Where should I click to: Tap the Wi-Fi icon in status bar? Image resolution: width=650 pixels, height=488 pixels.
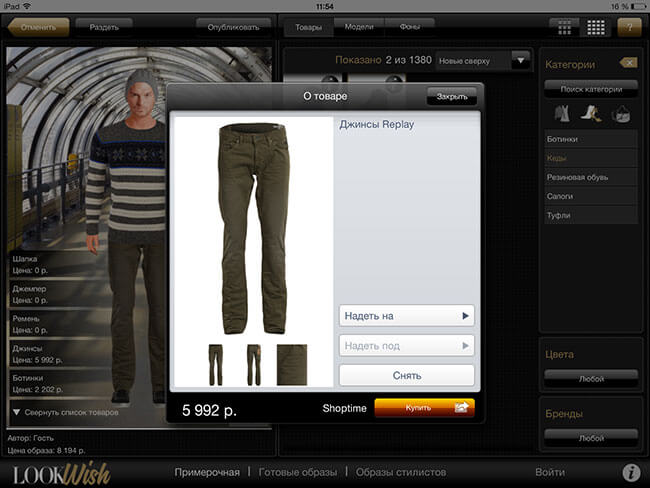click(x=27, y=6)
